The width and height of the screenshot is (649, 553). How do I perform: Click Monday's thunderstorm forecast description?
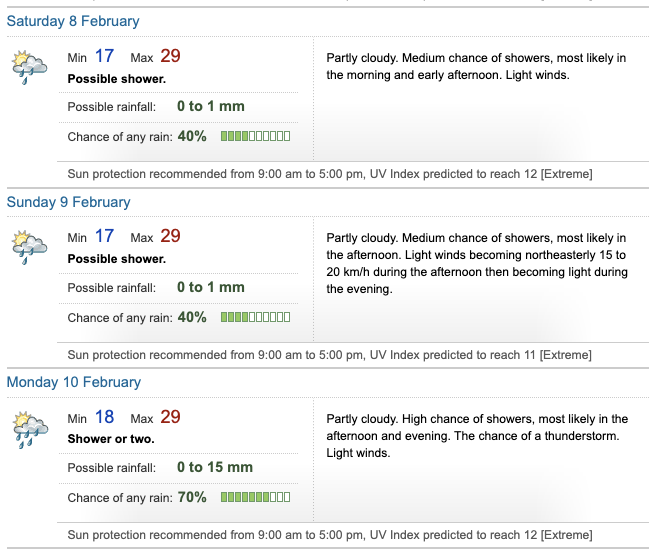coord(477,436)
